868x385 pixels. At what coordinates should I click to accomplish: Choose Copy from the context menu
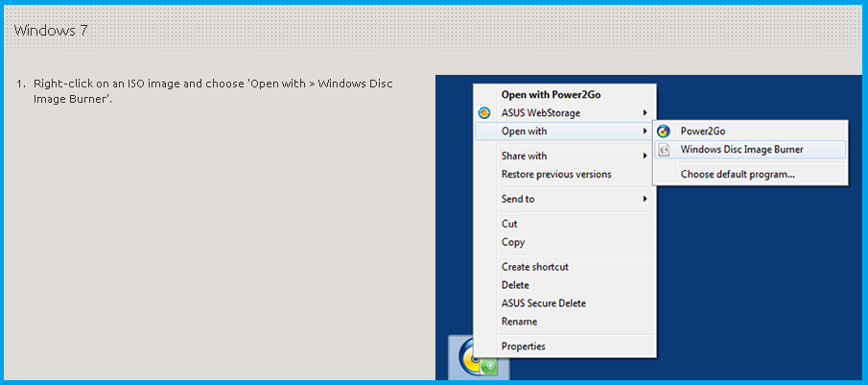point(565,242)
